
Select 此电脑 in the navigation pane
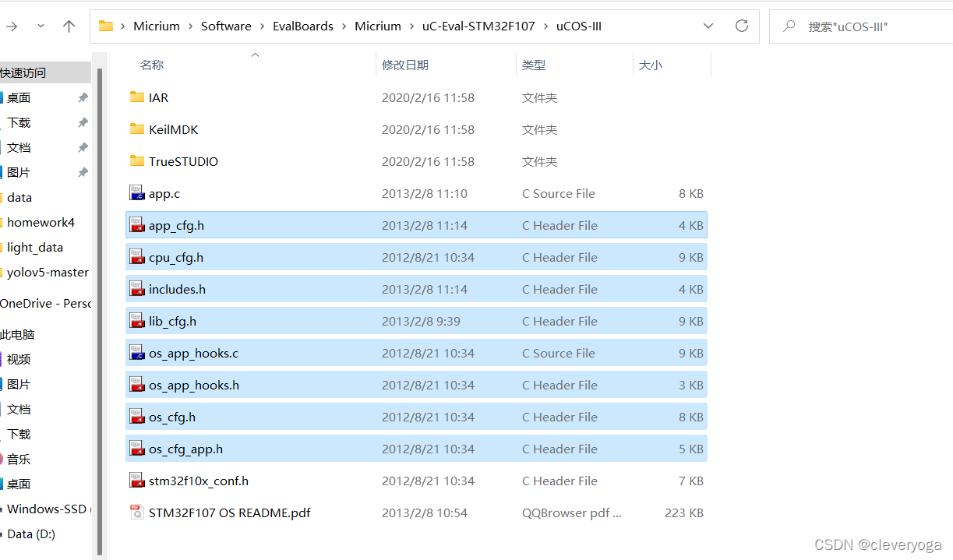[17, 334]
